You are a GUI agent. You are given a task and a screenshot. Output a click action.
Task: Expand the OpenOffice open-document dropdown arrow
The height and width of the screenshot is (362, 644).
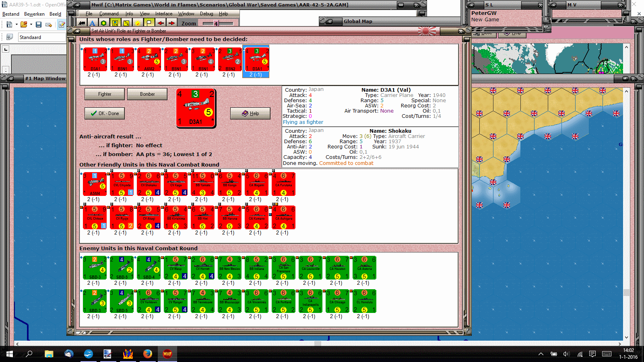coord(31,25)
